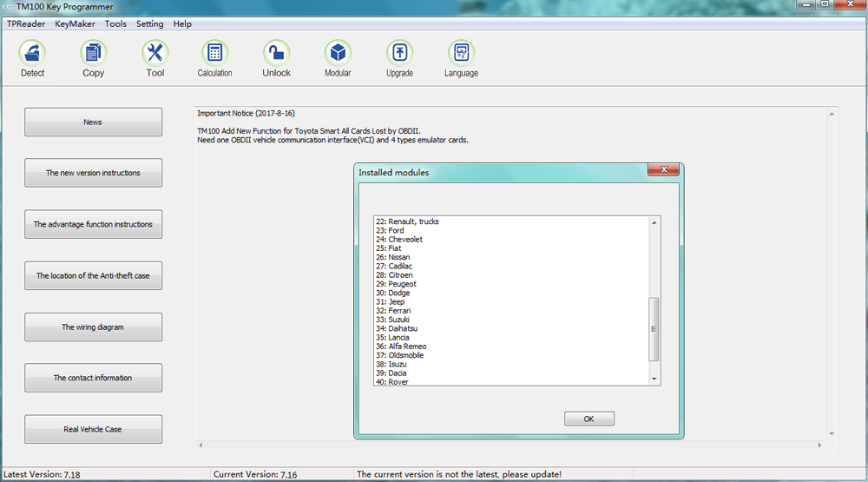Click the 'Important Notice (2017-8-16)' heading
This screenshot has height=482, width=868.
pos(247,113)
